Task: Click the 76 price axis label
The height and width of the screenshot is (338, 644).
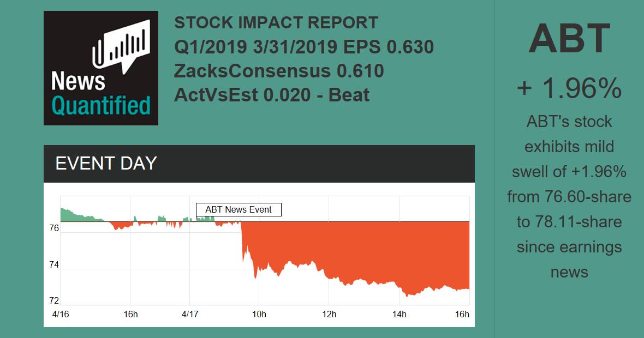Action: click(x=54, y=229)
